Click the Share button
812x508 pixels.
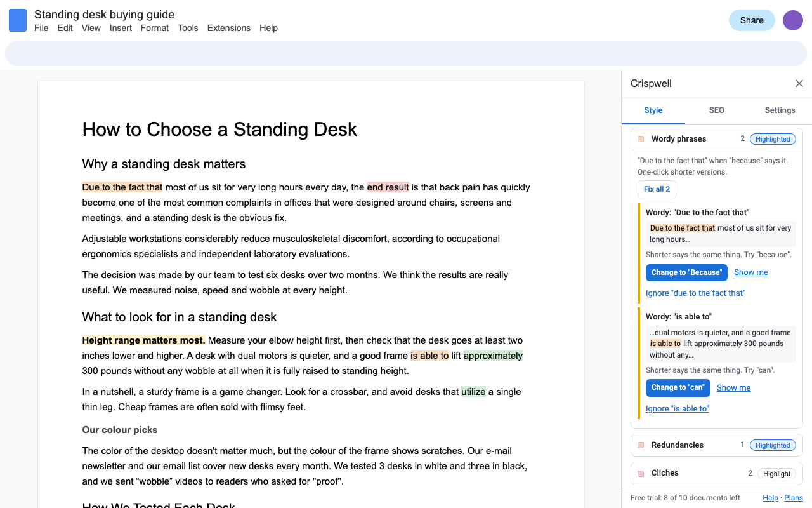[x=752, y=20]
